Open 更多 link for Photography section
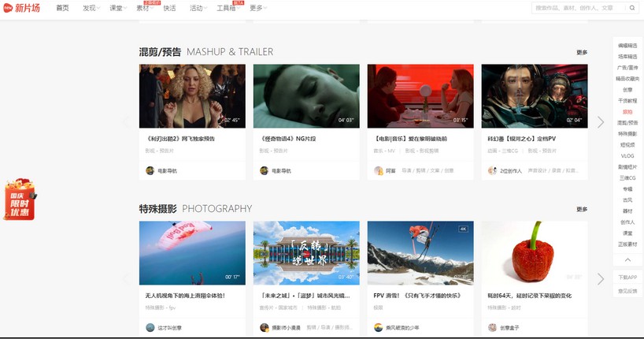The width and height of the screenshot is (644, 339). click(582, 209)
